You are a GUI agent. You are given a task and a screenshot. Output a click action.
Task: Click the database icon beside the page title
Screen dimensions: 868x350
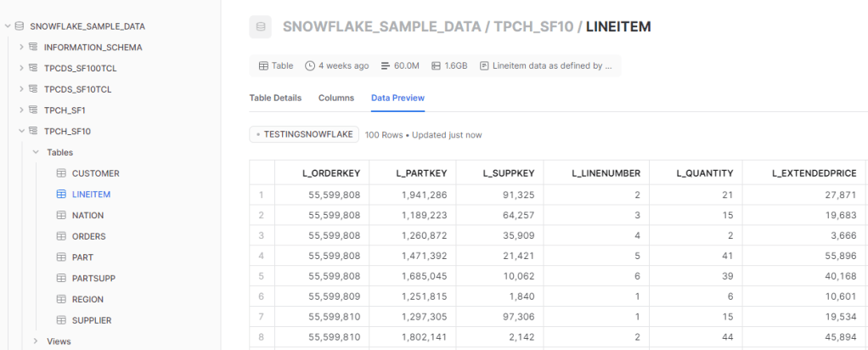[260, 27]
